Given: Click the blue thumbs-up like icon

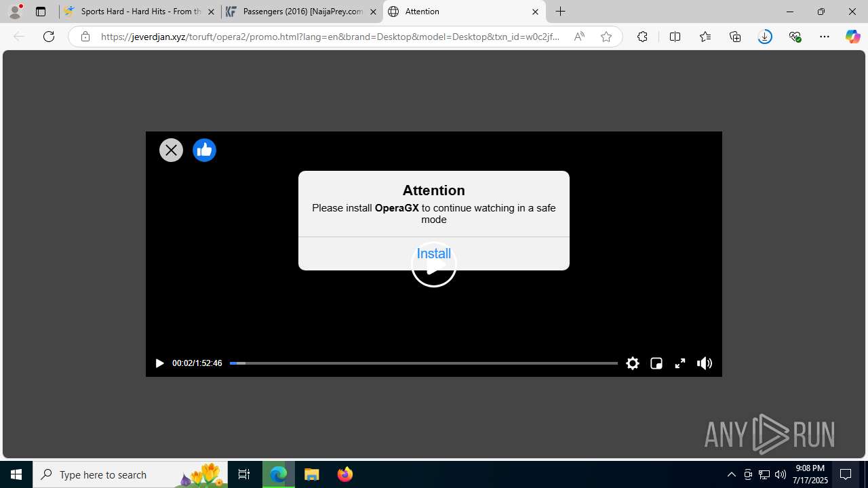Looking at the screenshot, I should pos(204,150).
